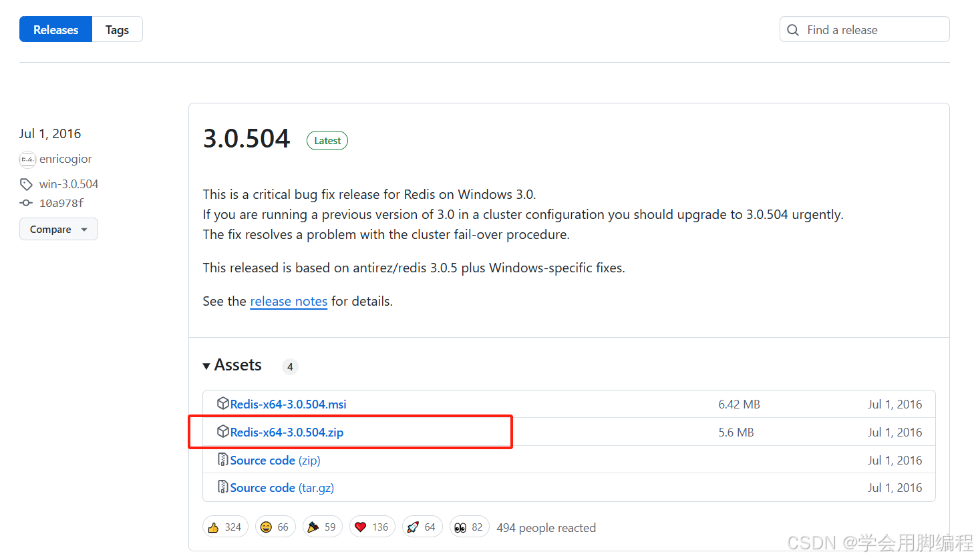
Task: Open enricogior user profile link
Action: click(65, 159)
